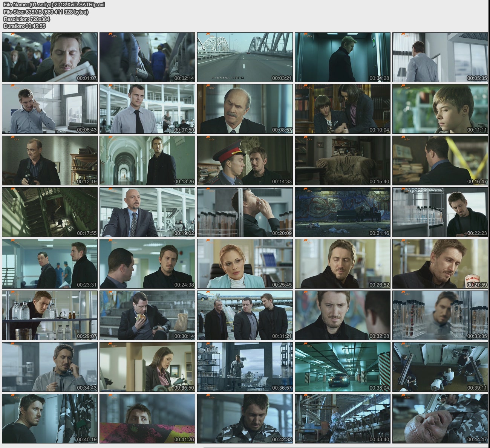Click the thumbnail timestamped 00:01:07
490x448 pixels.
50,57
